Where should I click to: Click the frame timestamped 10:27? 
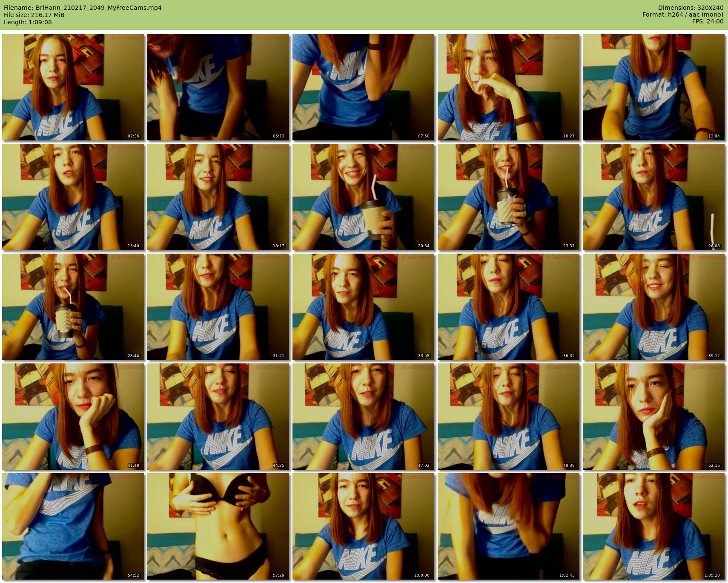508,87
